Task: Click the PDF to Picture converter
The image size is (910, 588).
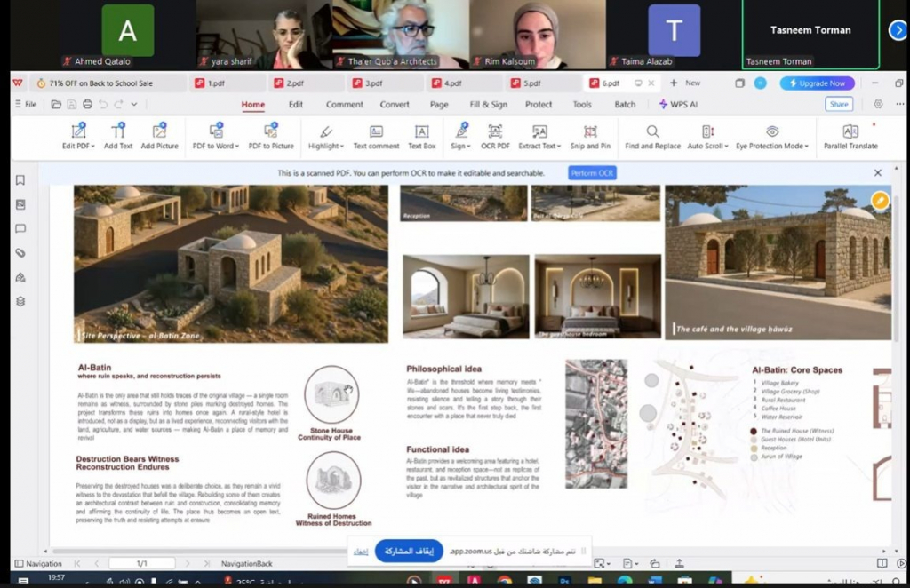Action: click(x=271, y=137)
